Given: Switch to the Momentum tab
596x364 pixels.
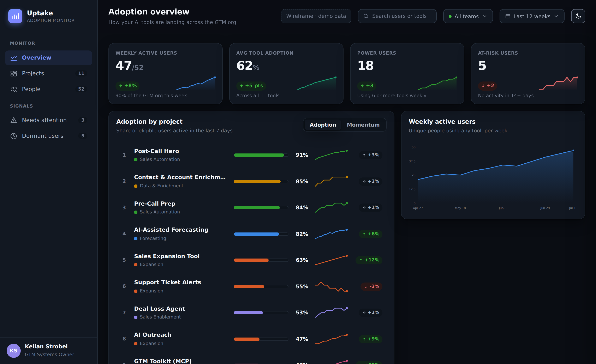Looking at the screenshot, I should (x=363, y=125).
